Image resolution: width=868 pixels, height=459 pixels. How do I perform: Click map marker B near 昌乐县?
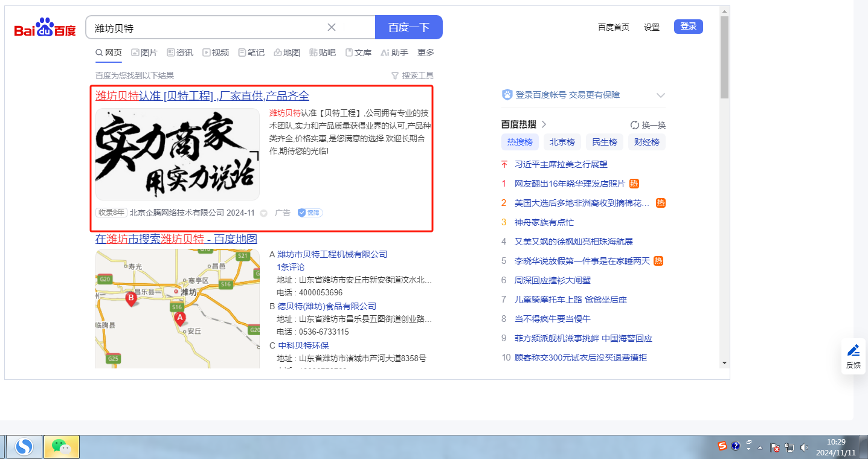pos(130,298)
